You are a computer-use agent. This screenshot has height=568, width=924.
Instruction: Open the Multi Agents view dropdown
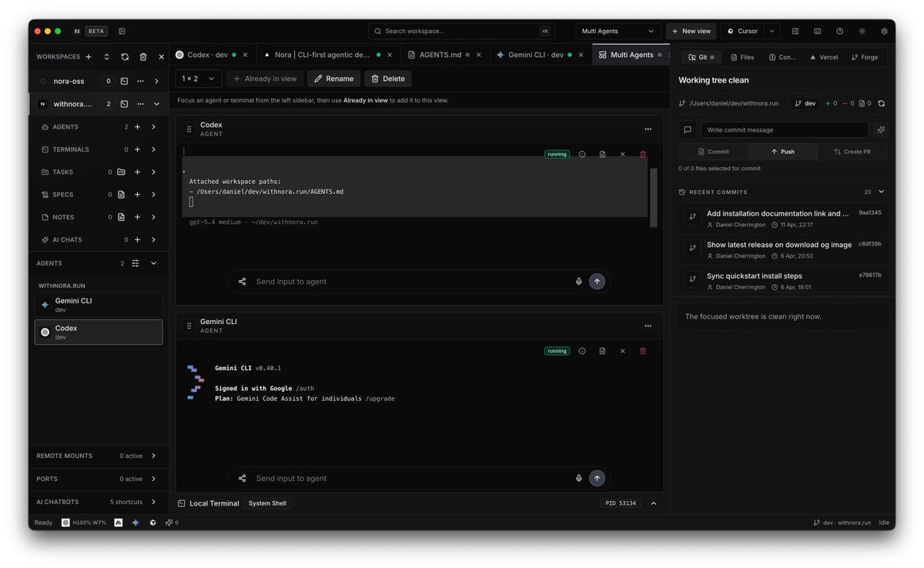click(618, 32)
